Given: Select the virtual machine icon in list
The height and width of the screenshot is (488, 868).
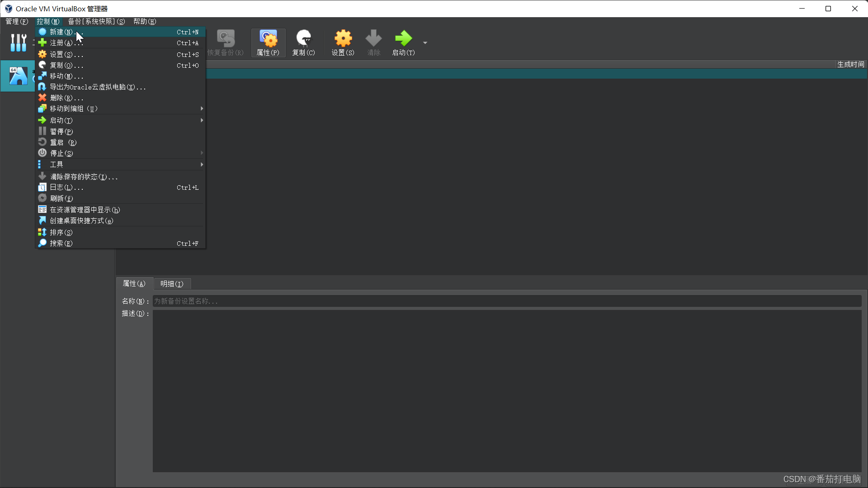Looking at the screenshot, I should pyautogui.click(x=18, y=76).
